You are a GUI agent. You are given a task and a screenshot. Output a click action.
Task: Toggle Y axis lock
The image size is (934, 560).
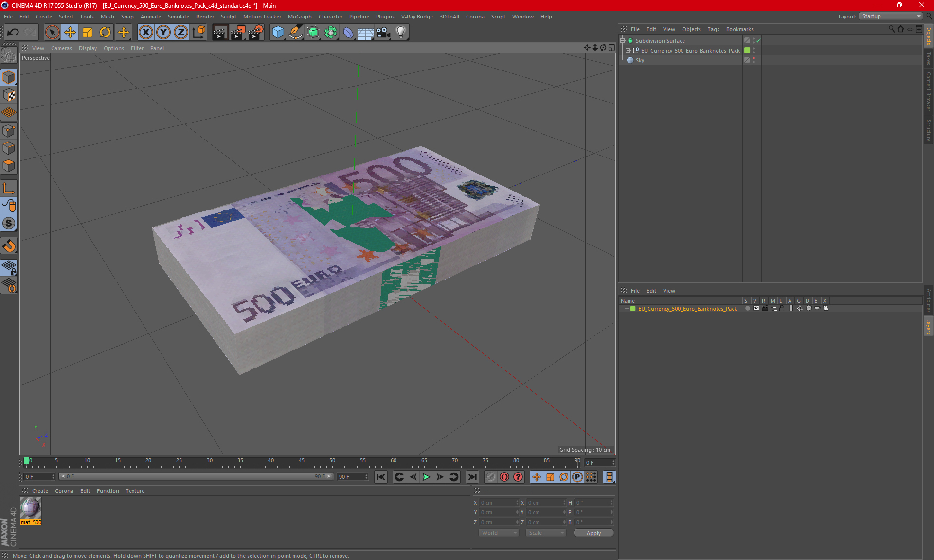(163, 32)
